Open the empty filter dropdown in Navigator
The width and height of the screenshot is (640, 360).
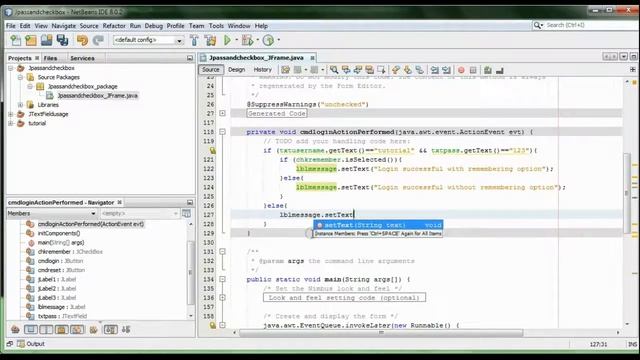[x=140, y=213]
